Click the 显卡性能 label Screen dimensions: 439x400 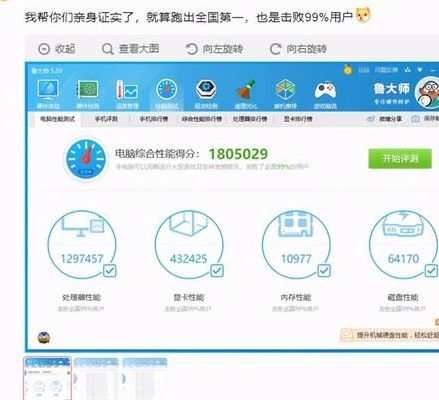[x=189, y=297]
